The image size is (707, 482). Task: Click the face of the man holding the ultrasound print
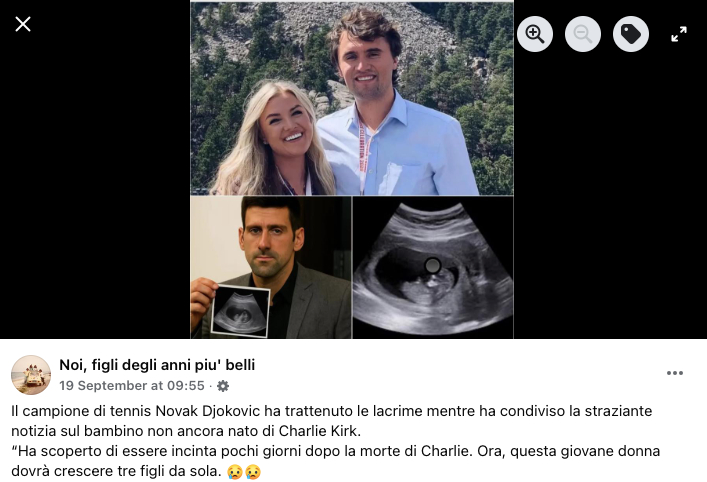(x=270, y=238)
